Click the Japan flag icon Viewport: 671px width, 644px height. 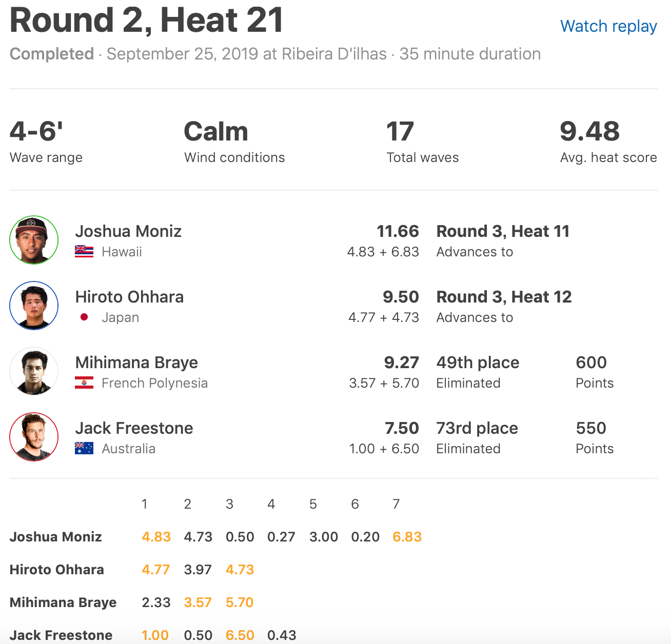coord(84,317)
